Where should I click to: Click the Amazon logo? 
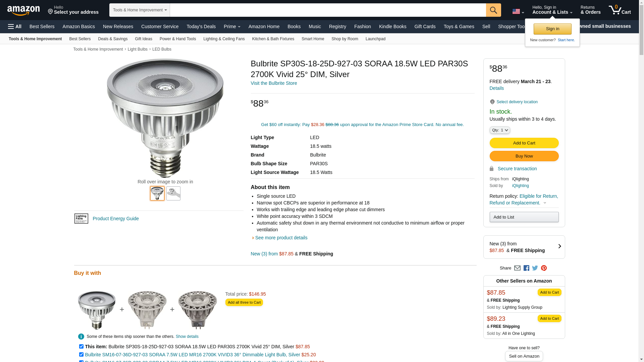click(23, 10)
